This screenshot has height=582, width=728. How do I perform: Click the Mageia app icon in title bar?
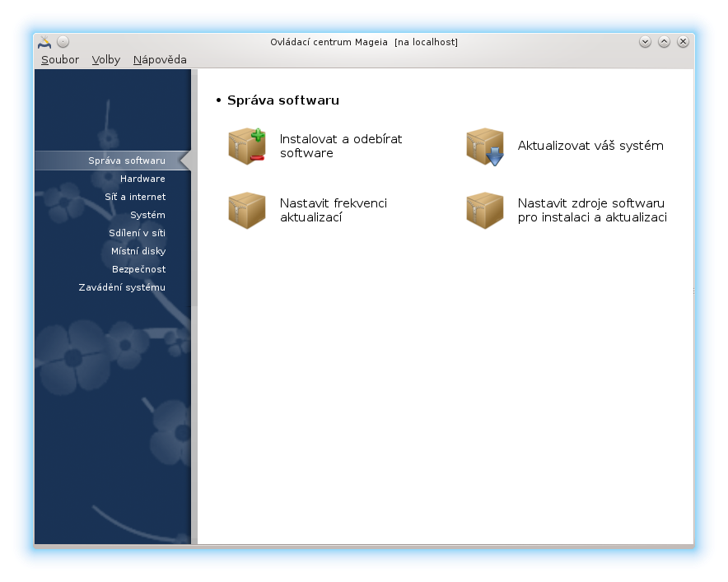coord(44,42)
